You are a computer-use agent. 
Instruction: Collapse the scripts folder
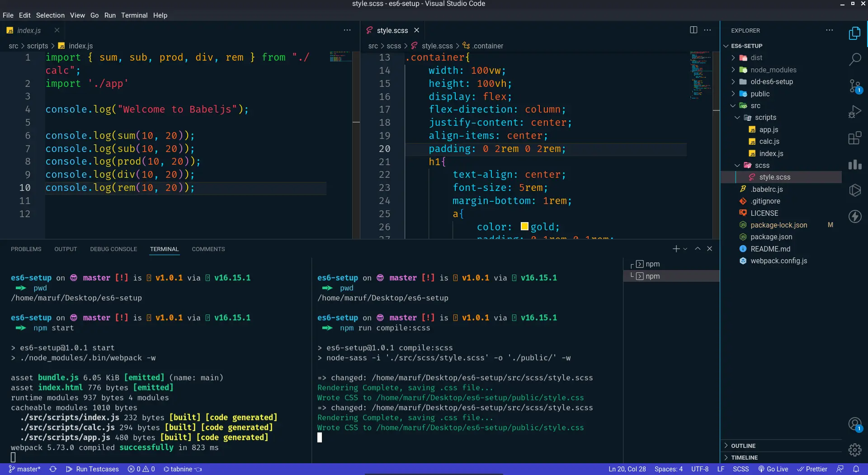coord(737,118)
